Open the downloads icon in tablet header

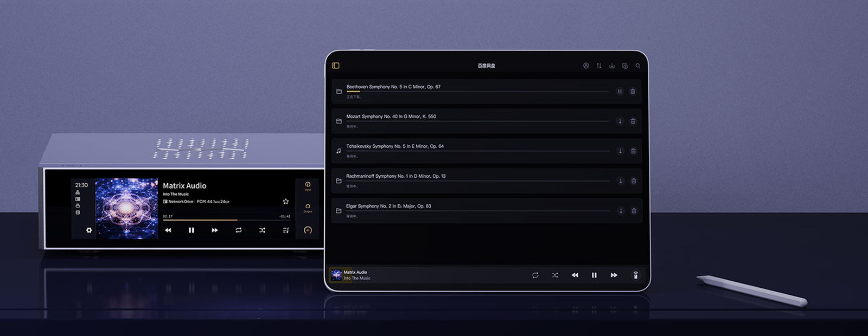[x=612, y=66]
